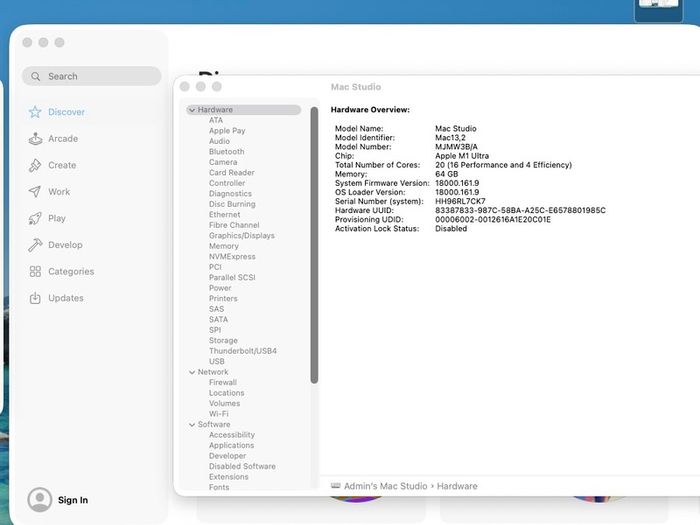Click the Discover star icon in App Store
Viewport: 700px width, 525px height.
coord(35,112)
